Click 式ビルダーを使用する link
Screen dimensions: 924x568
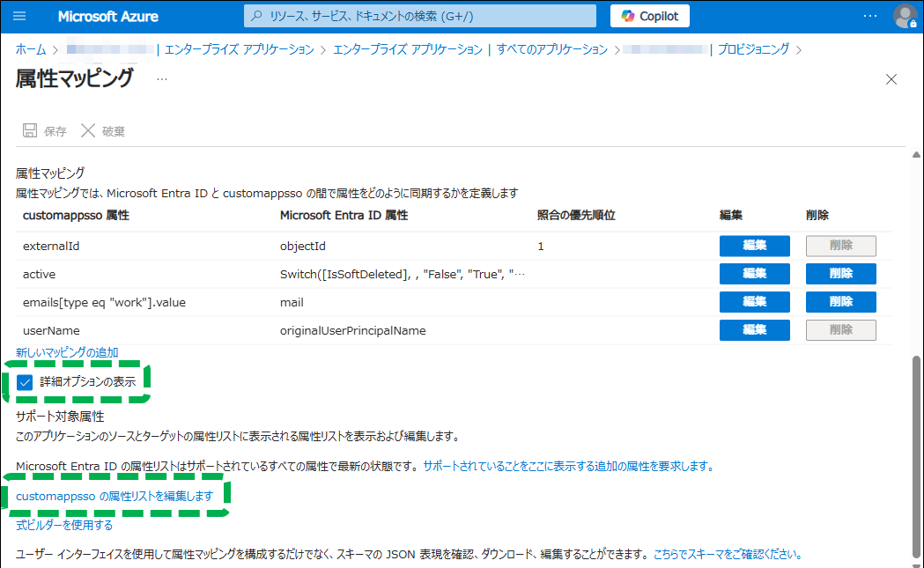tap(64, 525)
